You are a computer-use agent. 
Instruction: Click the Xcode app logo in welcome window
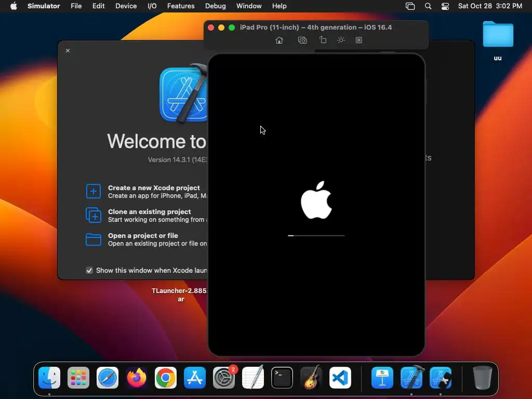184,94
